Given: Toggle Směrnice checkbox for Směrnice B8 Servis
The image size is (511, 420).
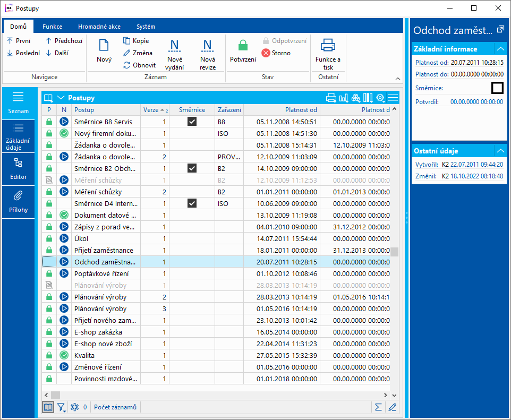Looking at the screenshot, I should coord(192,122).
